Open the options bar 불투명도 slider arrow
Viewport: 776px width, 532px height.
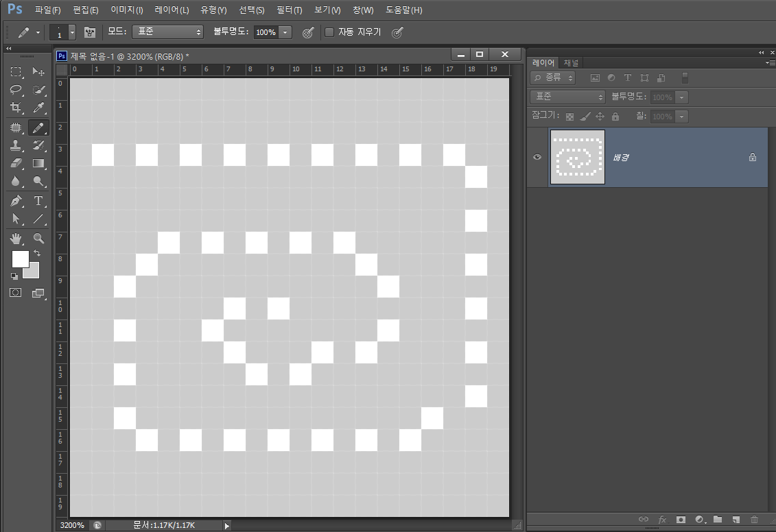coord(285,32)
